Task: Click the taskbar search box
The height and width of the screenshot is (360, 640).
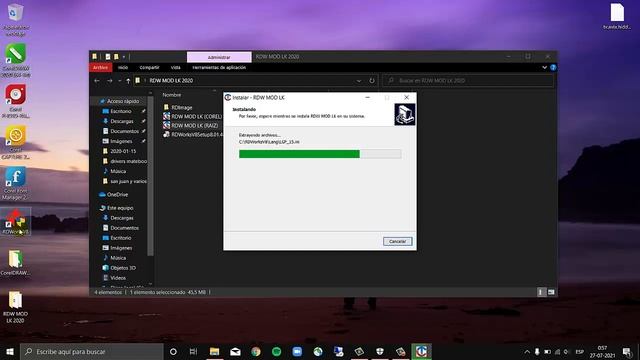Action: [x=92, y=351]
